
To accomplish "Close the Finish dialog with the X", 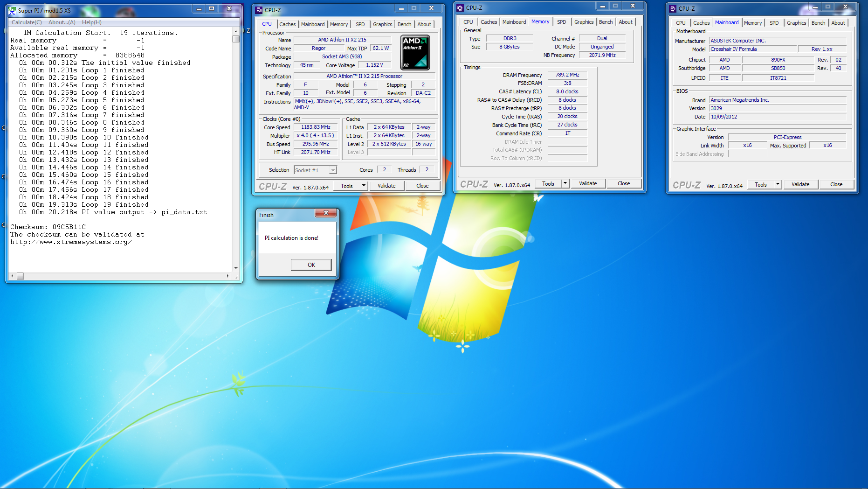I will click(x=326, y=213).
